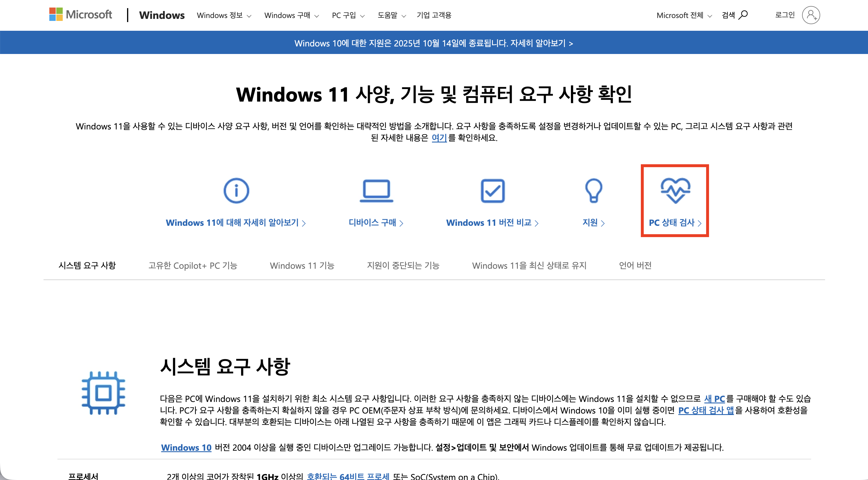The height and width of the screenshot is (480, 868).
Task: Expand the Windows 정보 menu
Action: tap(224, 15)
